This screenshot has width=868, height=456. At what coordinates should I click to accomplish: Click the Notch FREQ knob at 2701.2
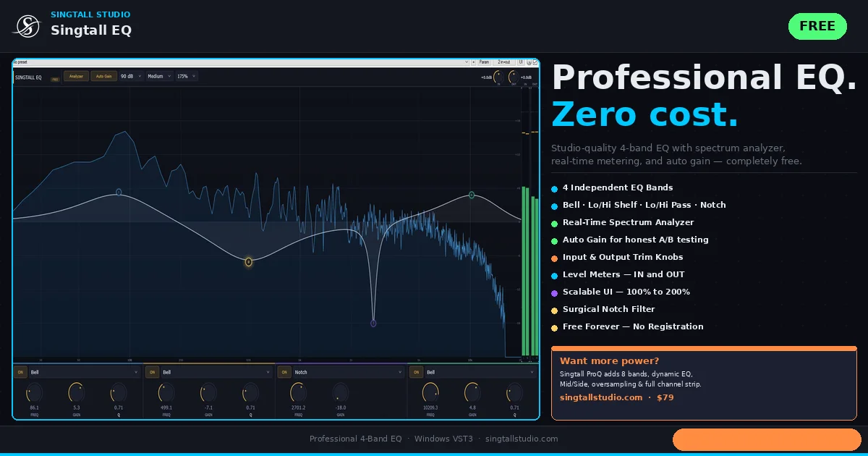298,393
